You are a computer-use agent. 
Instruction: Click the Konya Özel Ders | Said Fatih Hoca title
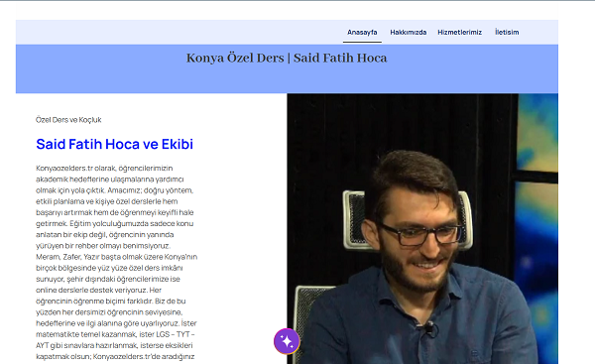[287, 59]
